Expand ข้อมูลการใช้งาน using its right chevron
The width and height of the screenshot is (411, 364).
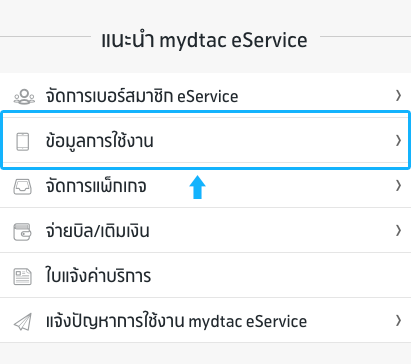pos(398,141)
